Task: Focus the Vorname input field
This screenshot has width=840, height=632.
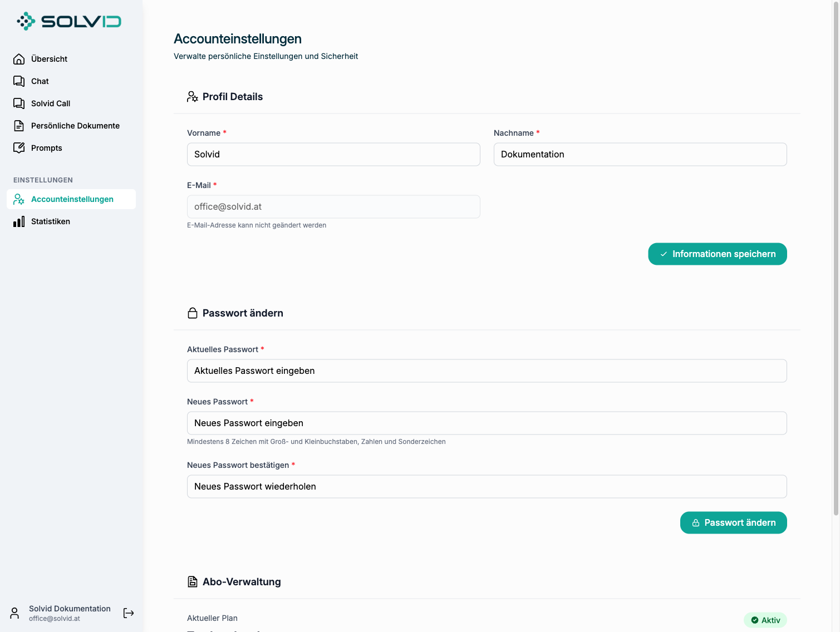Action: [x=333, y=155]
